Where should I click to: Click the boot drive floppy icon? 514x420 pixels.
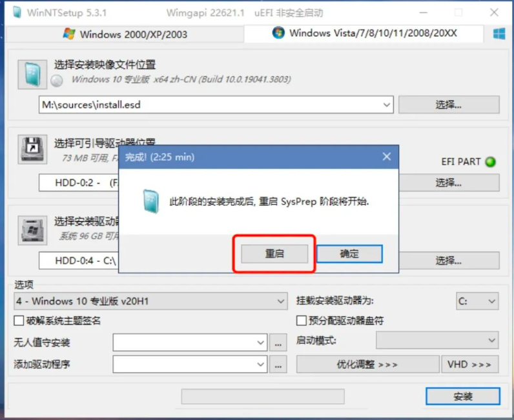32,149
